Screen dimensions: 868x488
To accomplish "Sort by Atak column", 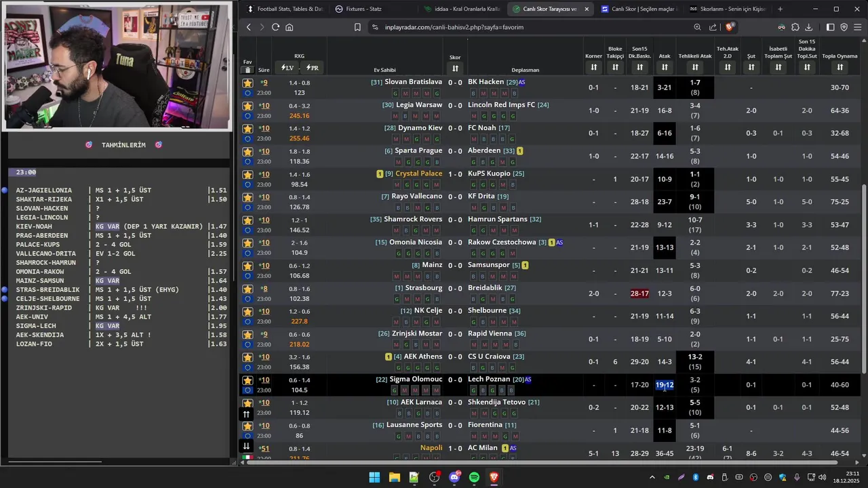I will (665, 67).
